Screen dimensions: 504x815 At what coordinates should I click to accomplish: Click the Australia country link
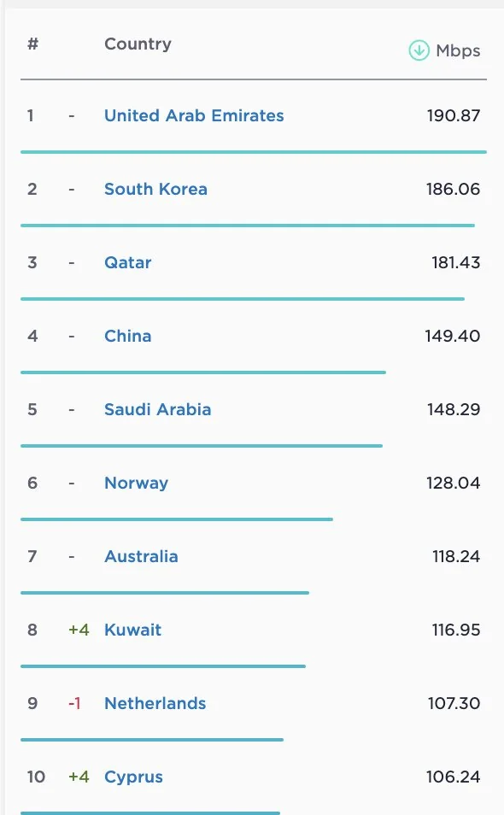tap(140, 556)
